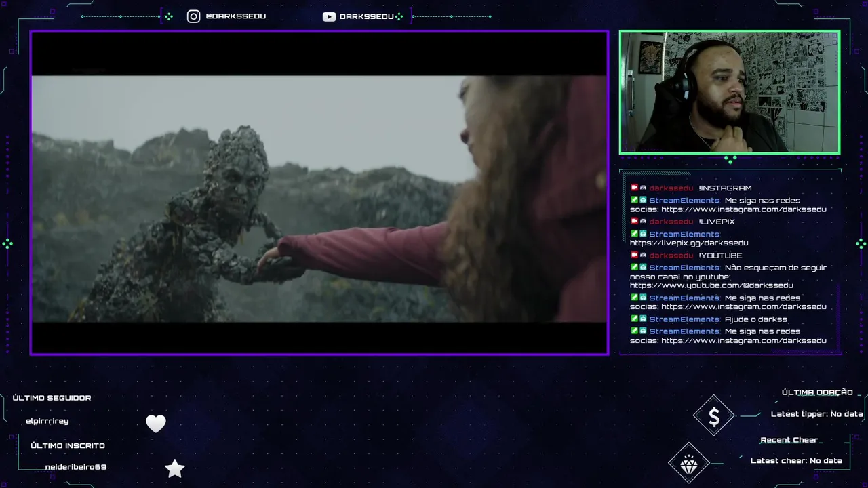Image resolution: width=868 pixels, height=488 pixels.
Task: Click broadcaster camera badge on !LIVEPIX message
Action: [635, 221]
